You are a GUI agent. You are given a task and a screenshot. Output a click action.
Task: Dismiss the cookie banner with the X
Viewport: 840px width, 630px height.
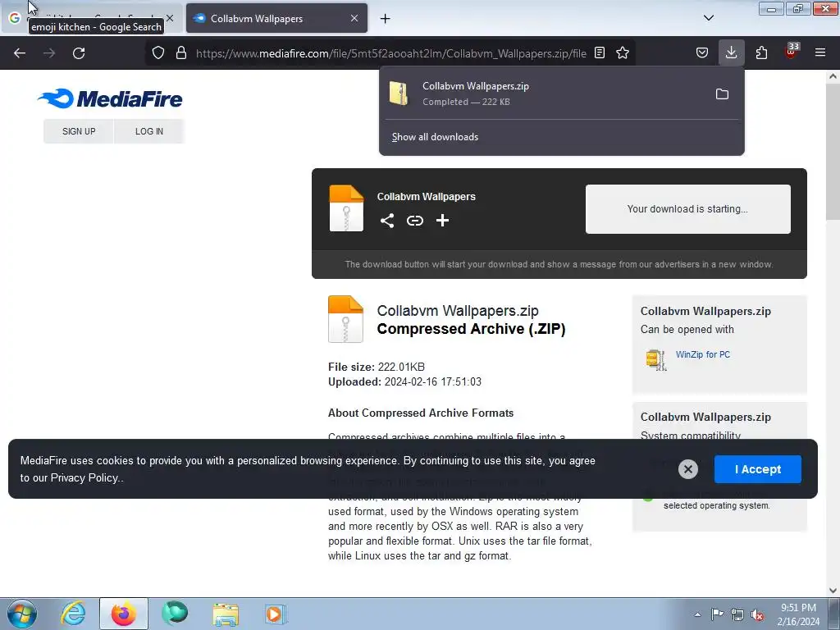pyautogui.click(x=688, y=469)
